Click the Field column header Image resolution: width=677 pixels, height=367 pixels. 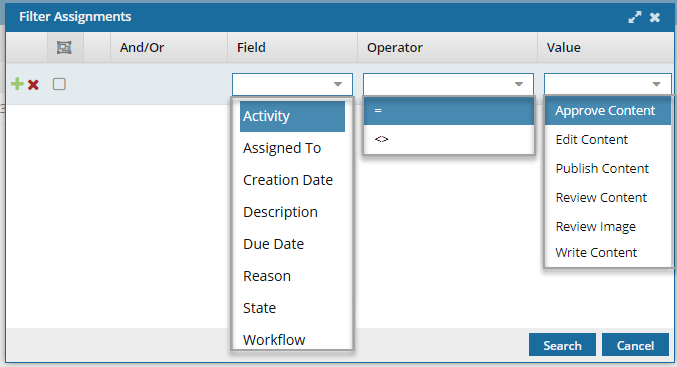point(292,47)
